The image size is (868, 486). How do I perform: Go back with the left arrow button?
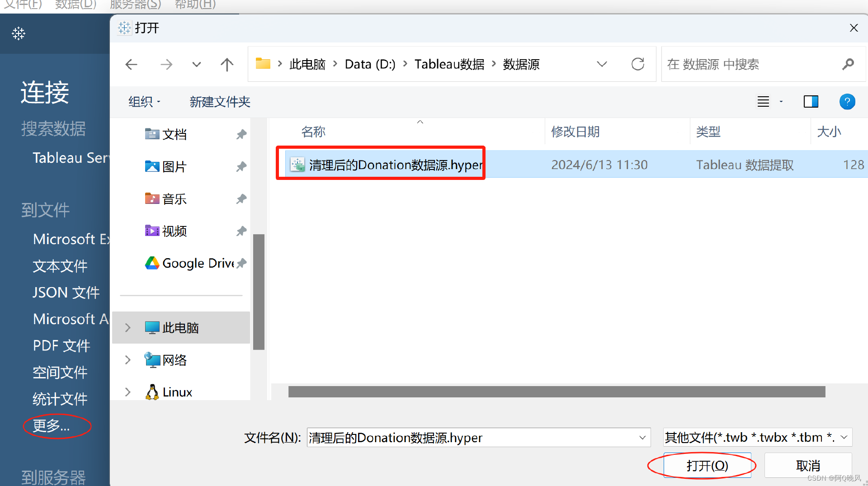click(x=131, y=64)
